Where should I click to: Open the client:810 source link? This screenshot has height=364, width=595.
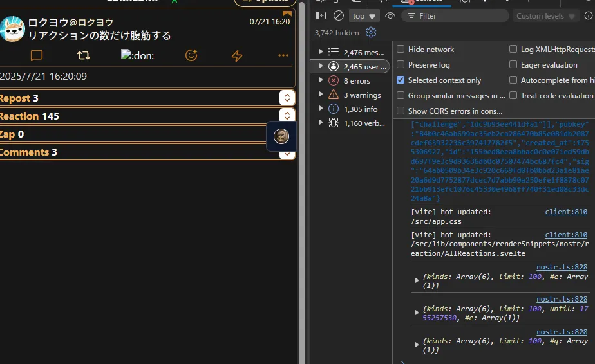566,212
